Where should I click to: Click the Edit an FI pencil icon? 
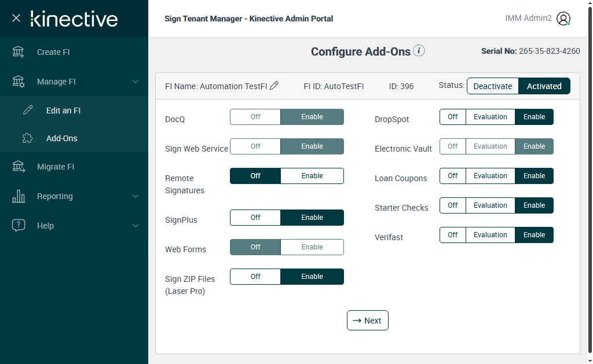(28, 111)
